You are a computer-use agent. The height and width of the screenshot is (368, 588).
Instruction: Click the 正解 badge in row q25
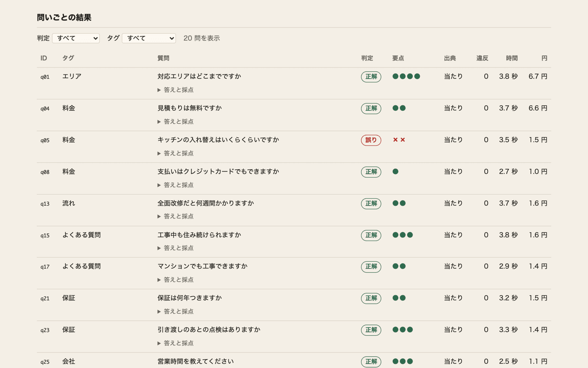[x=371, y=362]
